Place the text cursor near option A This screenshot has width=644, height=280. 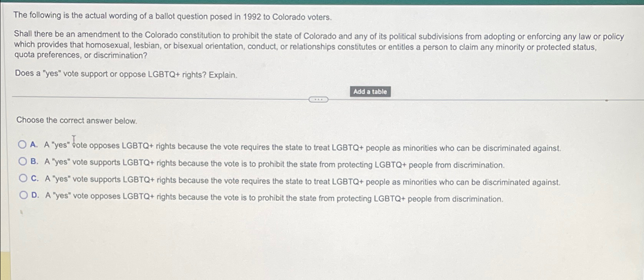click(73, 138)
